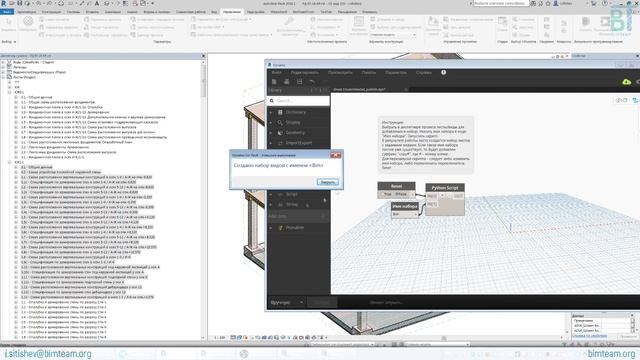Remove input with minus on Python Script node
The height and width of the screenshot is (360, 640).
point(448,196)
